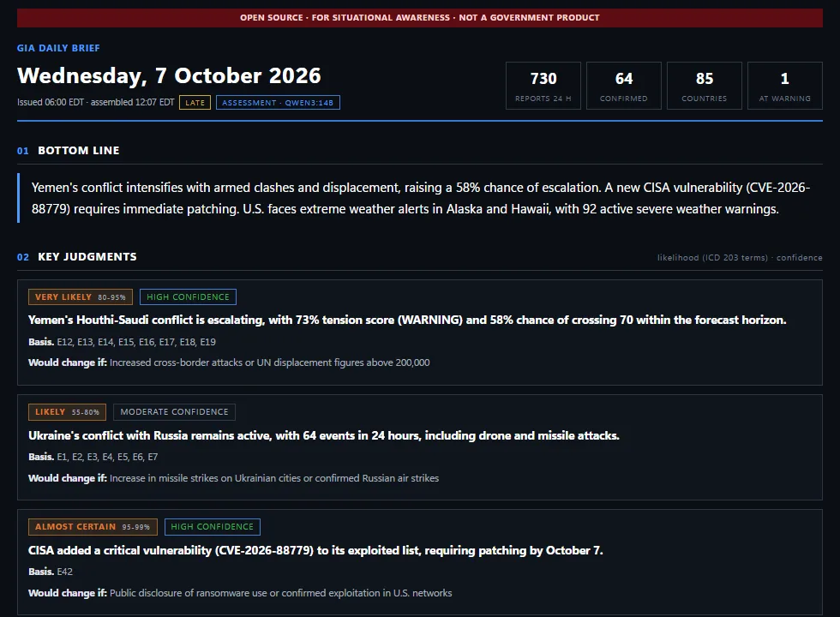Click the ALMOST CERTAIN 95-99% badge
Screen dimensions: 840x617
93,527
